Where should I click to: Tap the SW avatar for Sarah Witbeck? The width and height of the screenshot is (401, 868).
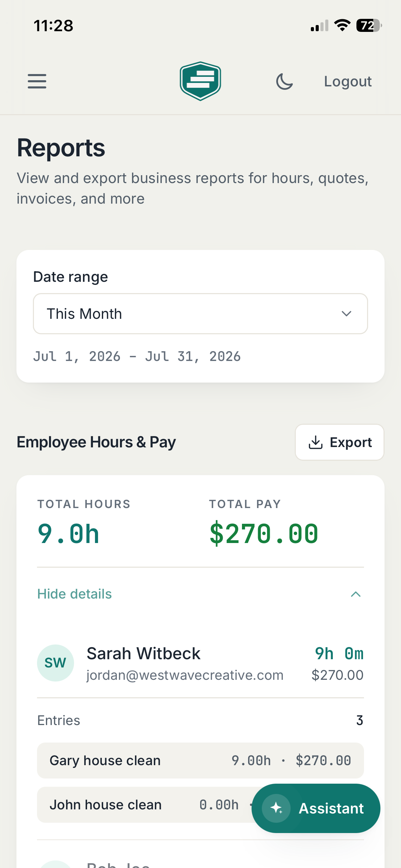(56, 663)
